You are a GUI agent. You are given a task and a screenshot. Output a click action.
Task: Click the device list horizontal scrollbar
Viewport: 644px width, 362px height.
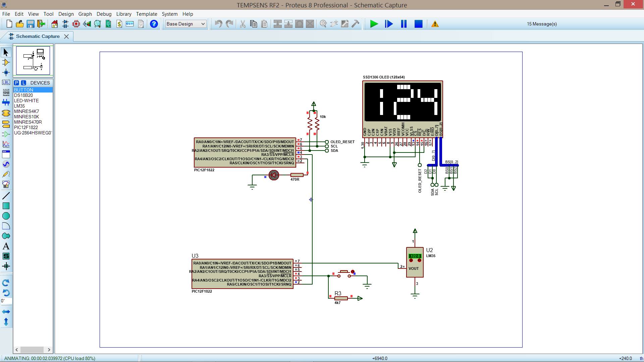[x=33, y=350]
